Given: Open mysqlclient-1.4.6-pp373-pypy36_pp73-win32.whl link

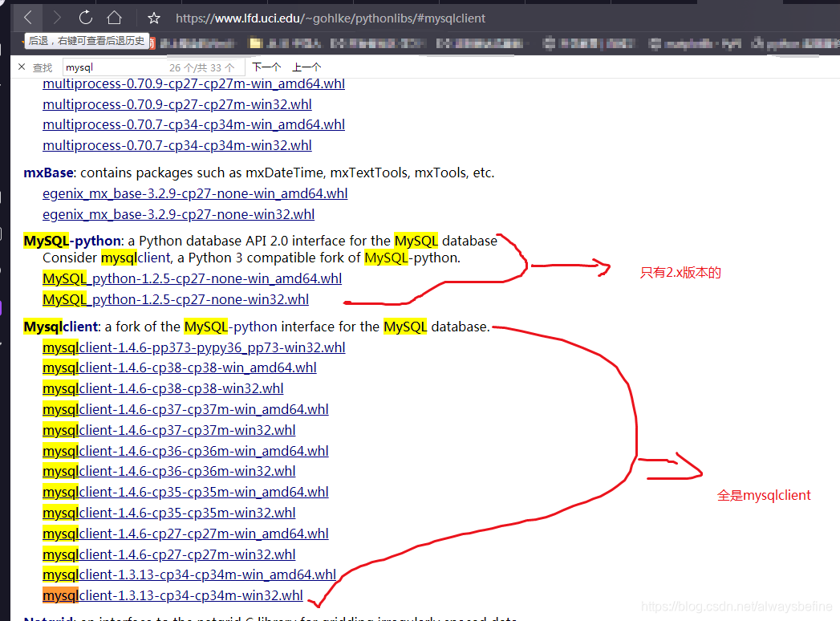Looking at the screenshot, I should [x=193, y=347].
